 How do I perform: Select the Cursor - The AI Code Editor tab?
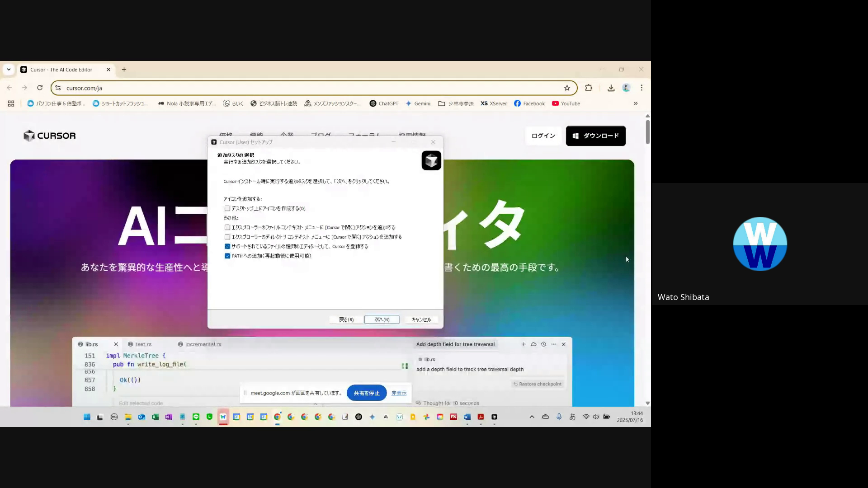tap(61, 70)
